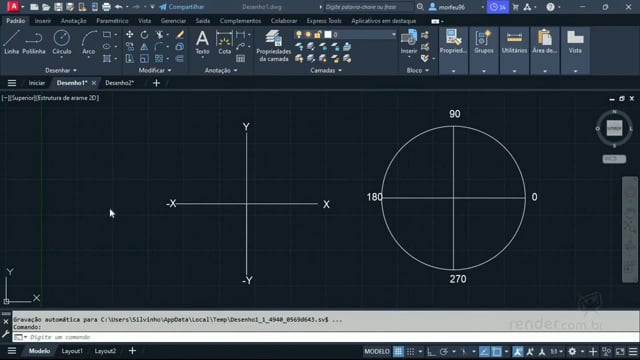Viewport: 640px width, 360px height.
Task: Expand the Desenhar panel
Action: pyautogui.click(x=61, y=70)
